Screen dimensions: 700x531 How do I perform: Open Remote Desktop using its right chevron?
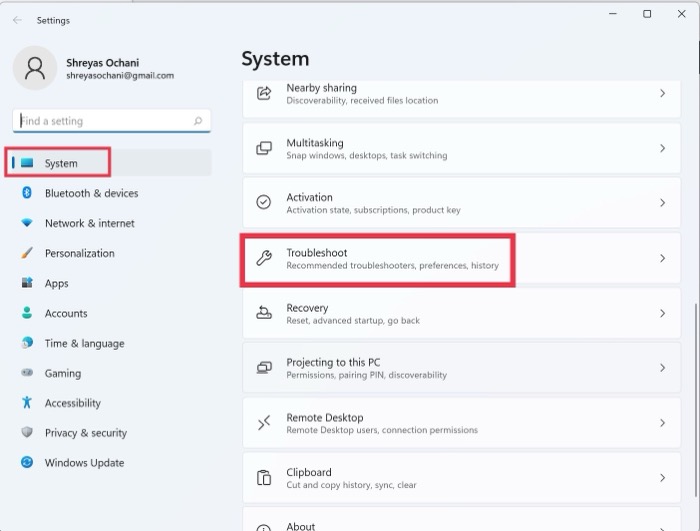(x=662, y=423)
